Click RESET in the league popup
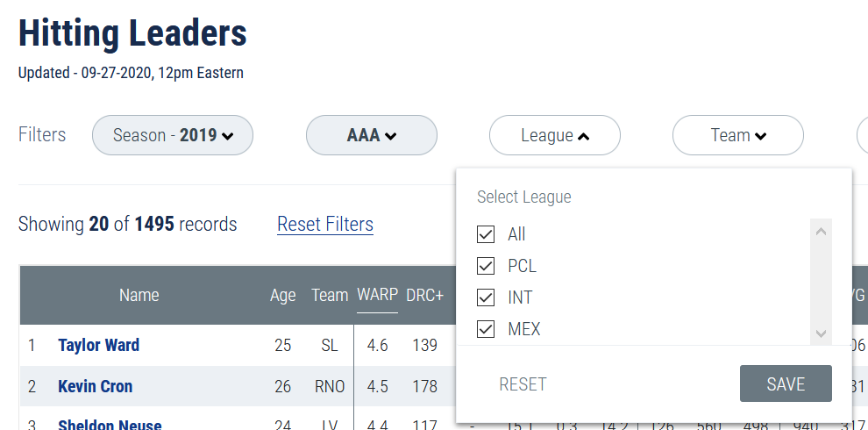The image size is (868, 430). click(x=523, y=384)
